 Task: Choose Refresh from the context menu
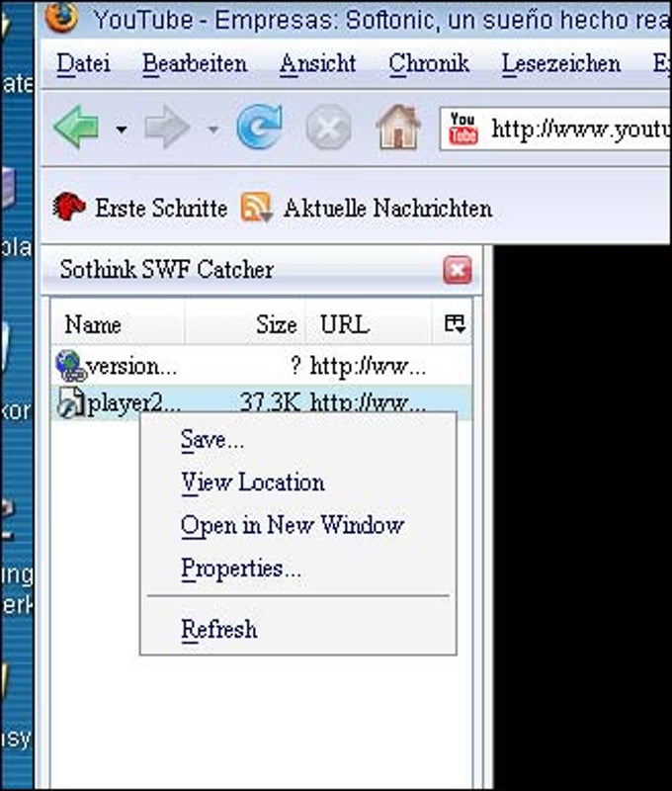297,630
